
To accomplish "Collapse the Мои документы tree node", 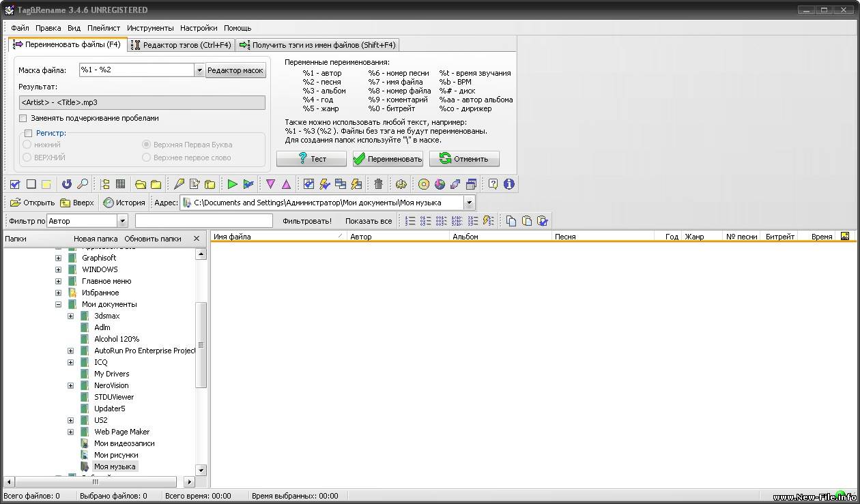I will pyautogui.click(x=58, y=304).
